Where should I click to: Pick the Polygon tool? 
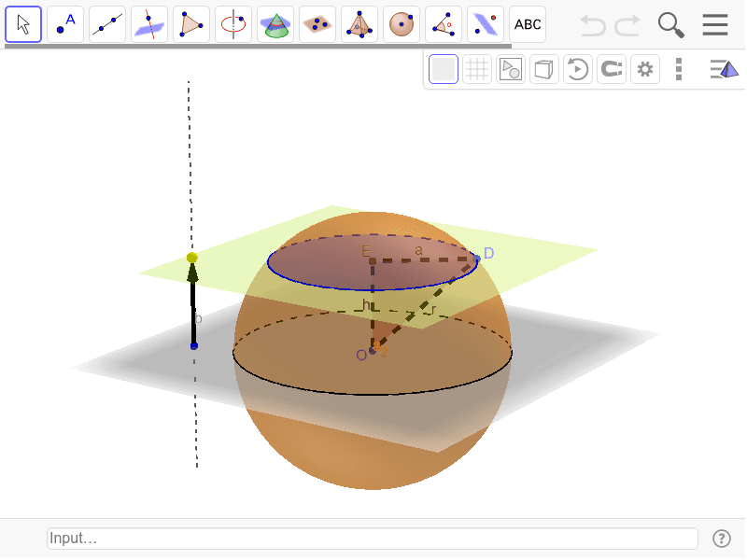pos(191,24)
